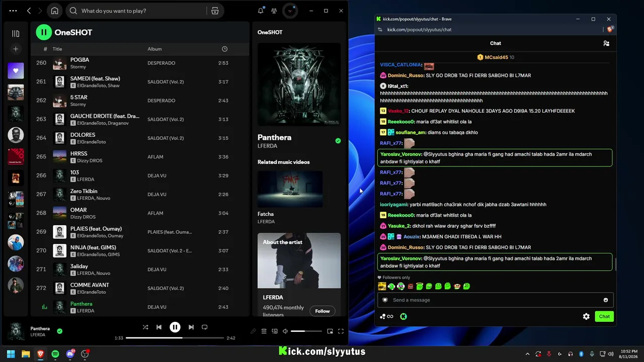Insert the first yellow emote from quick emotes
This screenshot has height=362, width=644.
click(382, 287)
